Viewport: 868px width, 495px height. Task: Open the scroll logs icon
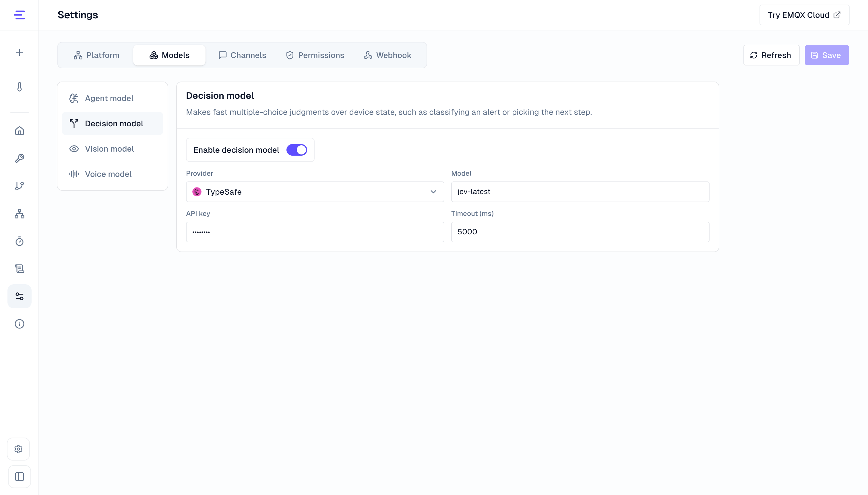[x=19, y=268]
